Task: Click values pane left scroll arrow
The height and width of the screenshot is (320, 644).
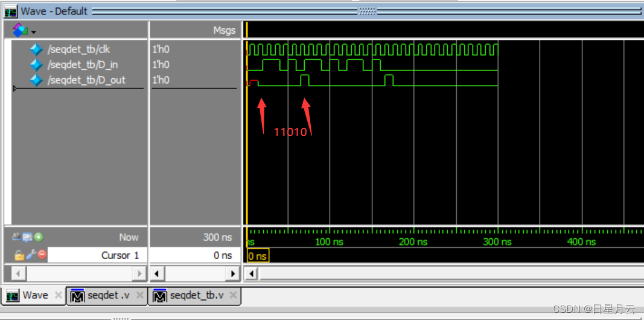Action: (156, 273)
